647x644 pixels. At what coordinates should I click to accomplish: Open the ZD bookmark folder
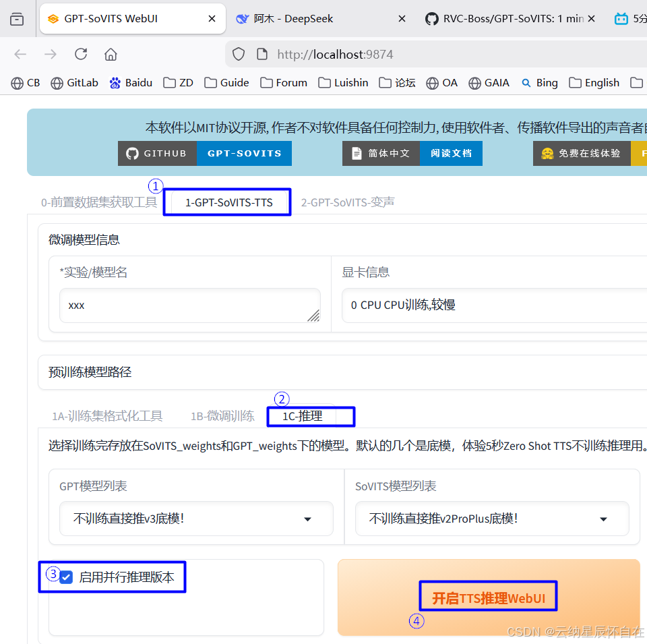click(x=178, y=83)
